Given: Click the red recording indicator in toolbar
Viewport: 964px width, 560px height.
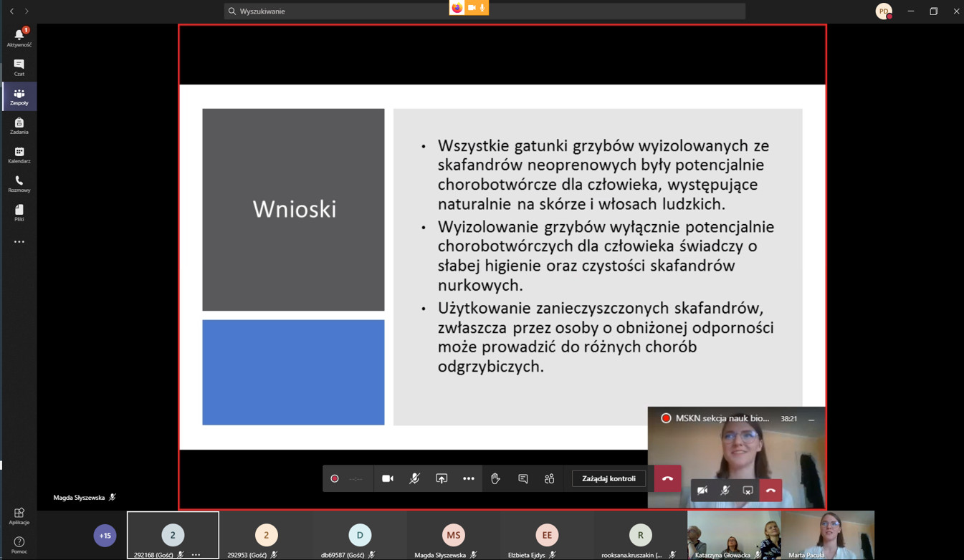Looking at the screenshot, I should click(x=335, y=478).
